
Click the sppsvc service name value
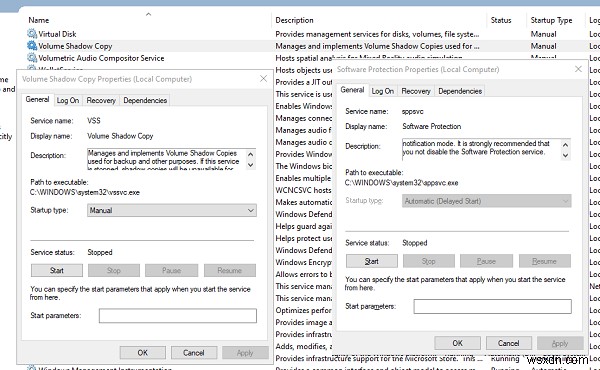click(412, 112)
